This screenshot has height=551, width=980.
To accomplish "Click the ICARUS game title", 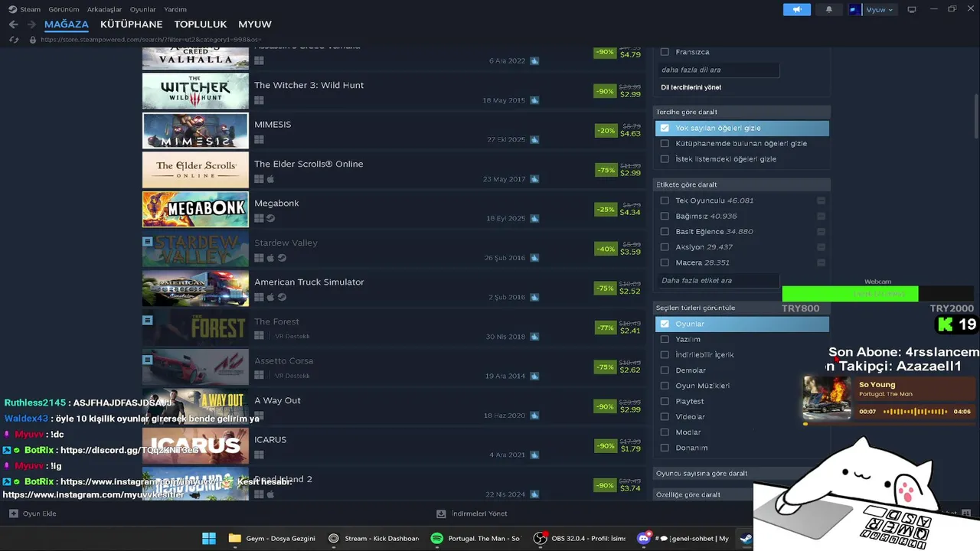I will tap(270, 439).
